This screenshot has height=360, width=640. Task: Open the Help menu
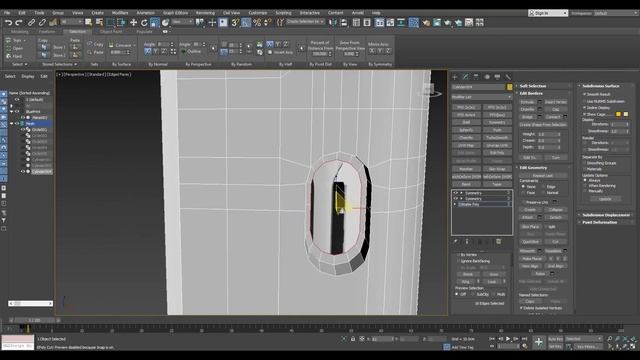tap(376, 13)
